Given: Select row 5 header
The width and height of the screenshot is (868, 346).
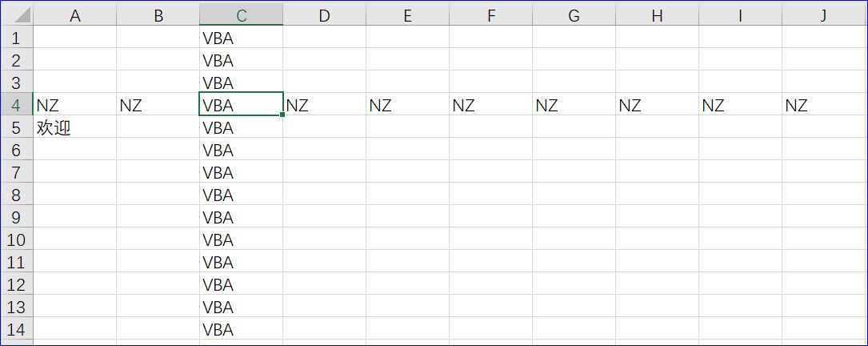Looking at the screenshot, I should click(17, 127).
